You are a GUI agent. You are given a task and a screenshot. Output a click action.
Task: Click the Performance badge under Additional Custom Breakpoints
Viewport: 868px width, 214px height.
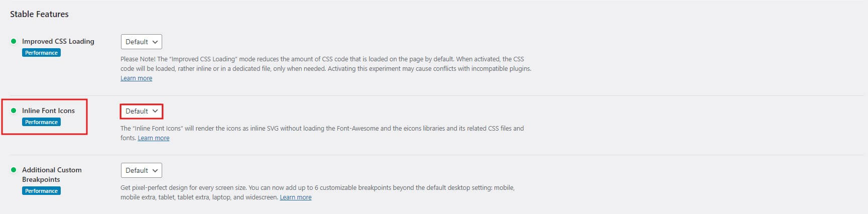(41, 191)
